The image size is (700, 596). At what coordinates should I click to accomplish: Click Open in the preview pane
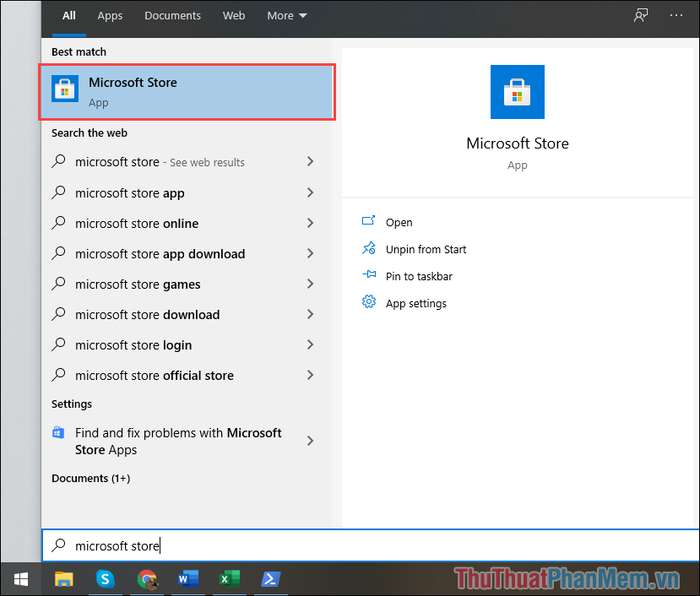(399, 222)
